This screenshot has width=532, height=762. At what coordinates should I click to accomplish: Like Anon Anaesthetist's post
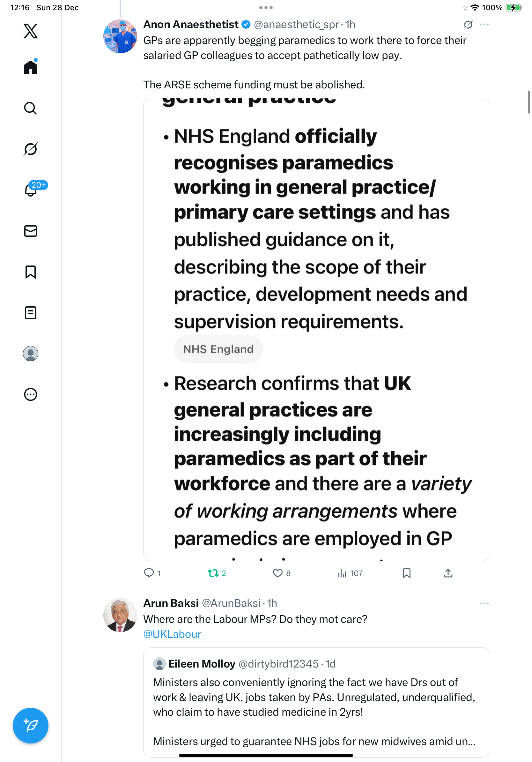coord(277,573)
